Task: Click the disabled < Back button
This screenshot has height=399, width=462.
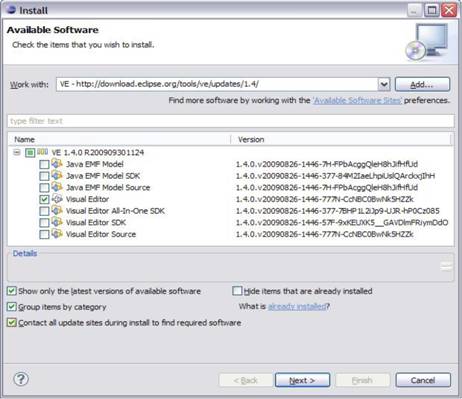Action: pyautogui.click(x=246, y=380)
